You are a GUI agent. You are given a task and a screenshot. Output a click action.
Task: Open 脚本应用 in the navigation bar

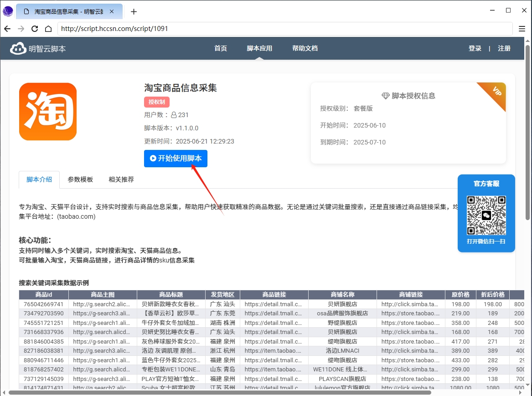[259, 48]
